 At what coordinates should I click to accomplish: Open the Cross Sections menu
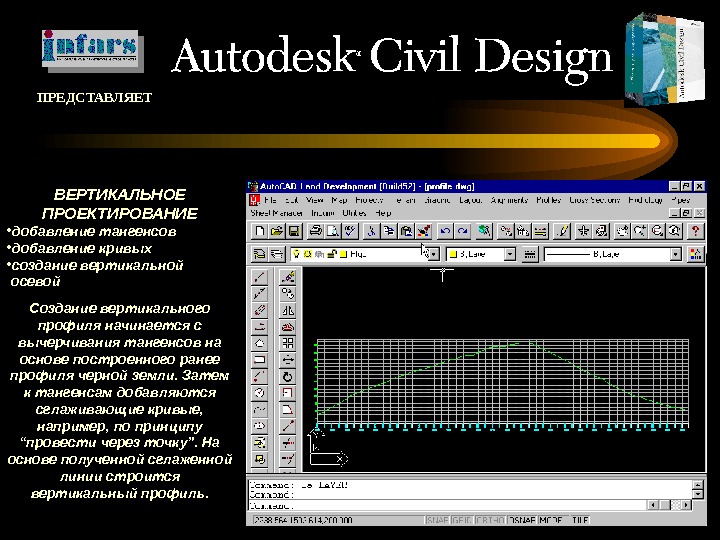tap(594, 200)
